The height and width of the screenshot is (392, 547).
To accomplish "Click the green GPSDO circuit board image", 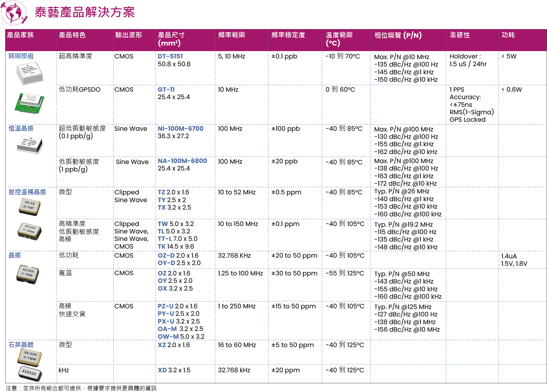I will (x=29, y=103).
